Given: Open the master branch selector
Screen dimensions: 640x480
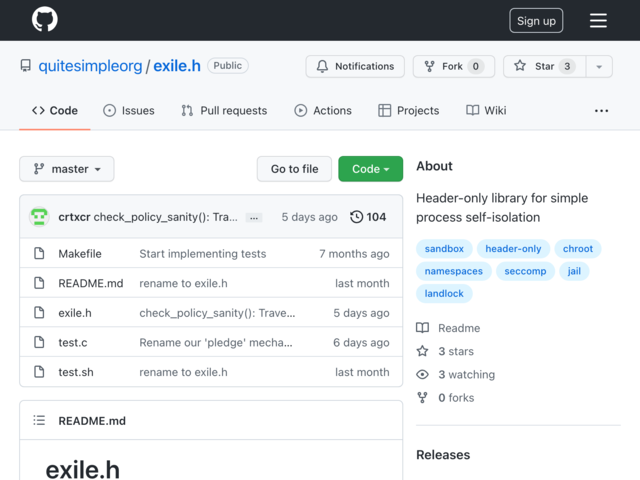Looking at the screenshot, I should 67,169.
